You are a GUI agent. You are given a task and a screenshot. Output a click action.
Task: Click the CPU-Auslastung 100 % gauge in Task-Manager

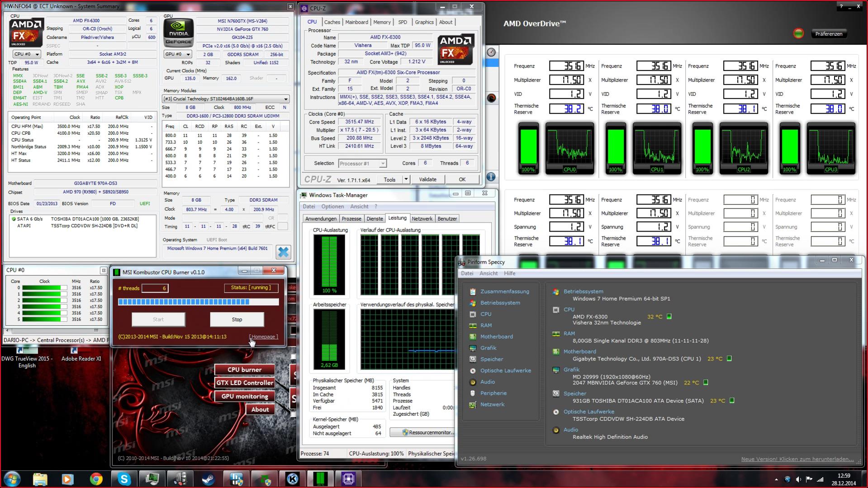click(329, 265)
